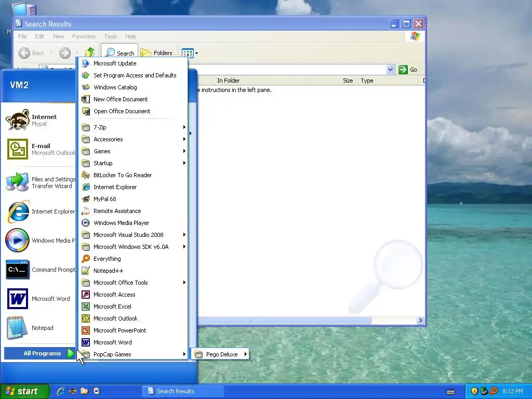Click the Type column header

(x=387, y=81)
